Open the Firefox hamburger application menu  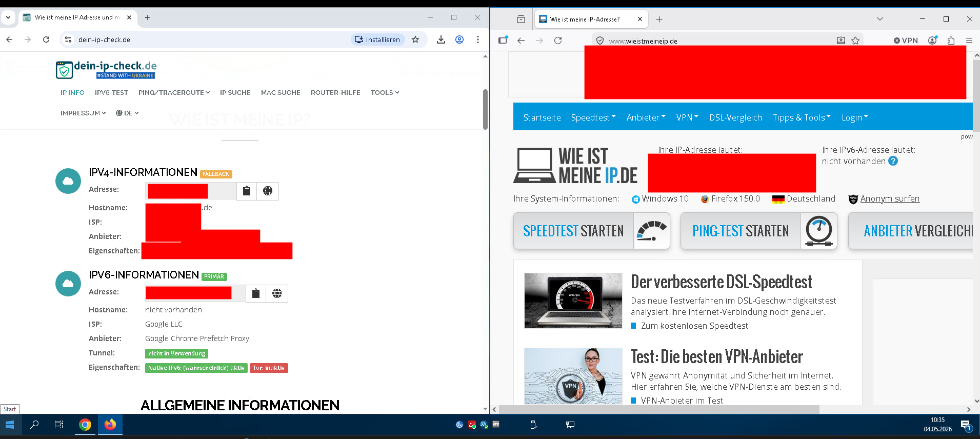[969, 41]
